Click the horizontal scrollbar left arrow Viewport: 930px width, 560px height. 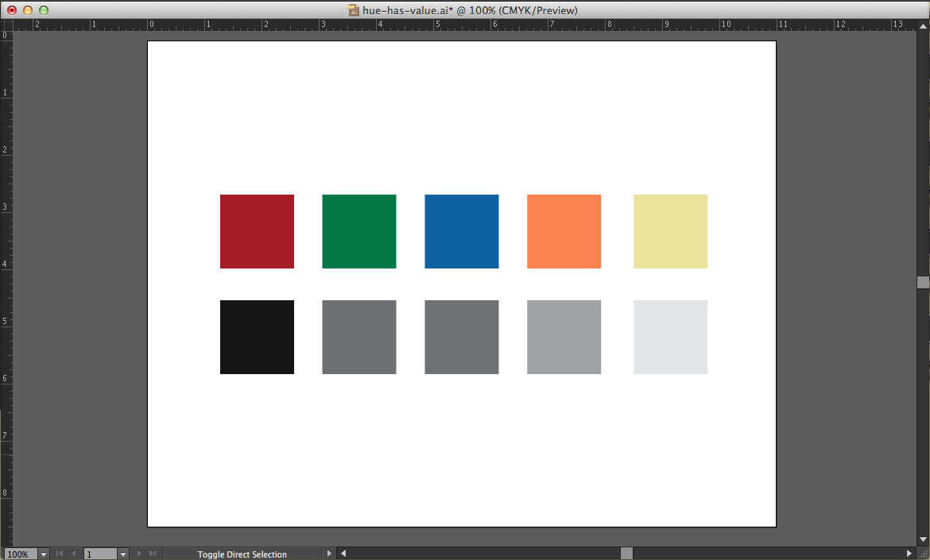(343, 554)
